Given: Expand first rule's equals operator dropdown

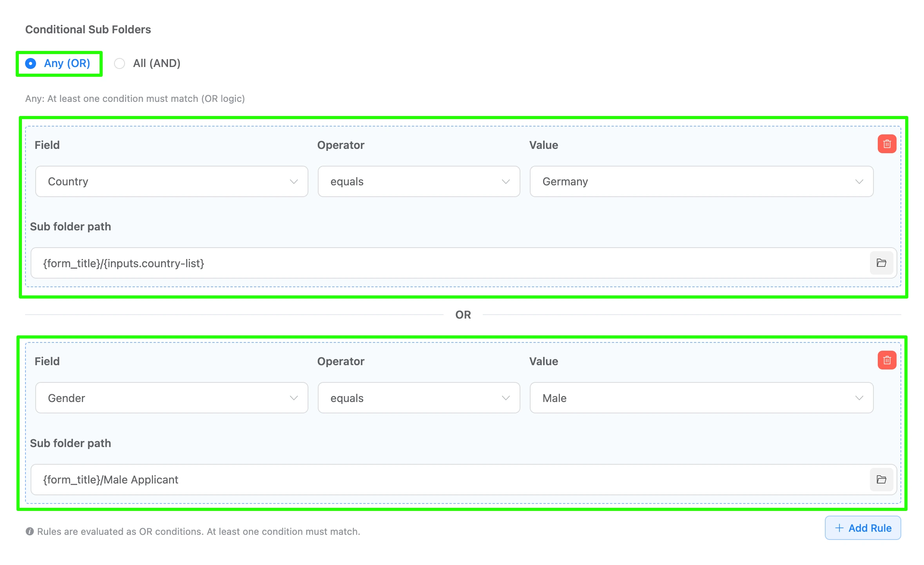Looking at the screenshot, I should (x=419, y=181).
